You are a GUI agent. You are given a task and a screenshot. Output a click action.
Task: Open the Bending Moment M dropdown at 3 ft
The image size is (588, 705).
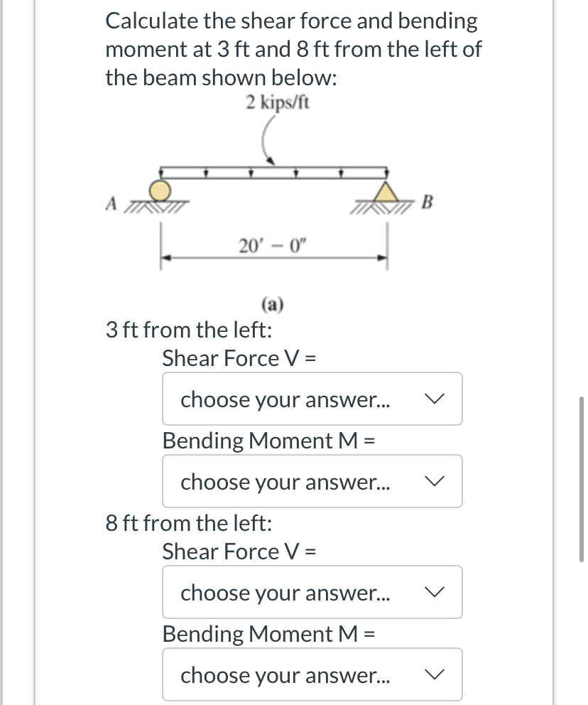[312, 481]
